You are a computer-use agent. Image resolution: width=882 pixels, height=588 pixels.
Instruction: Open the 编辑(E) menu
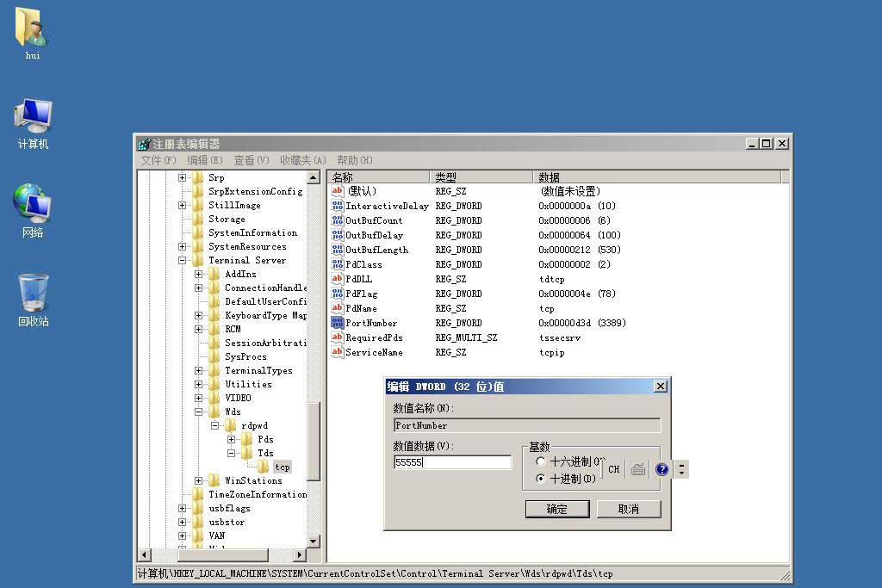tap(205, 160)
